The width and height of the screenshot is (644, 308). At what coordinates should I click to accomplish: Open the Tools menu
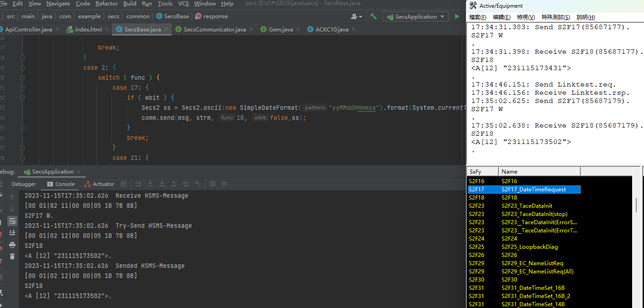pyautogui.click(x=165, y=4)
